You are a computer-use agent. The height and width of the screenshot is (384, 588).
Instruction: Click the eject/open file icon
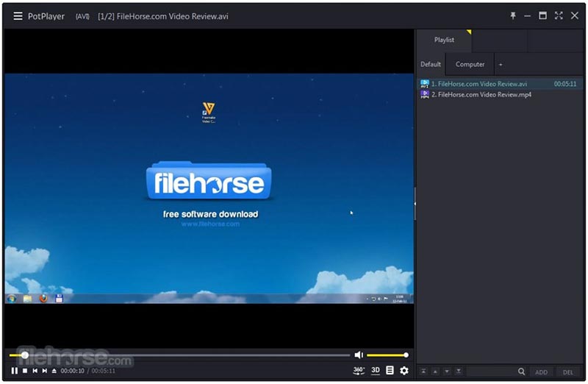(x=54, y=371)
